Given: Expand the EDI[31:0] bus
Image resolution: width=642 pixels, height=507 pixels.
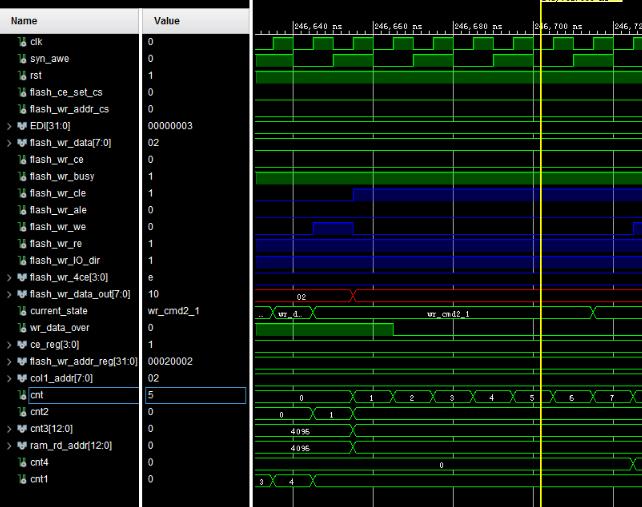Looking at the screenshot, I should 9,126.
